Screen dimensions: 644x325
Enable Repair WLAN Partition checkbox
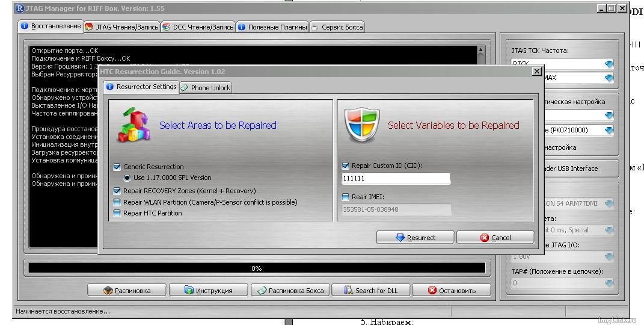(x=117, y=202)
